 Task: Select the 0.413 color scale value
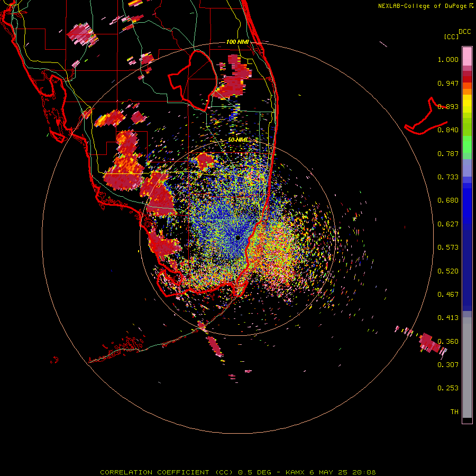448,318
